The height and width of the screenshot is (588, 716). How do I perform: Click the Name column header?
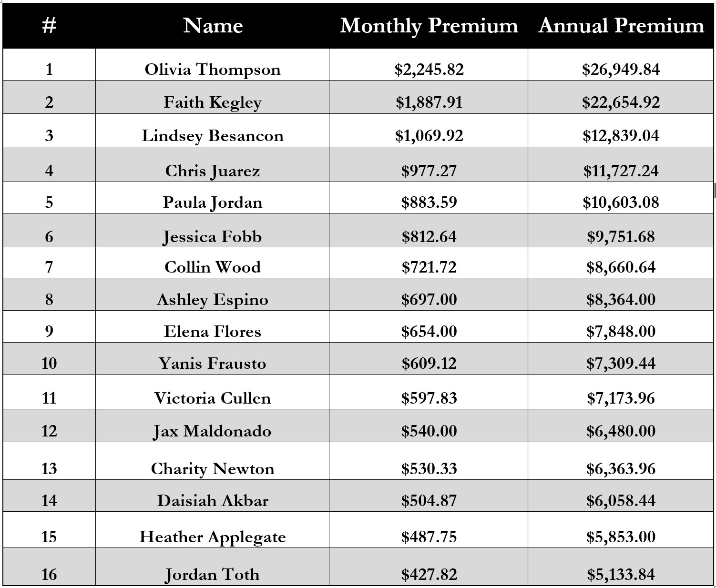(212, 26)
